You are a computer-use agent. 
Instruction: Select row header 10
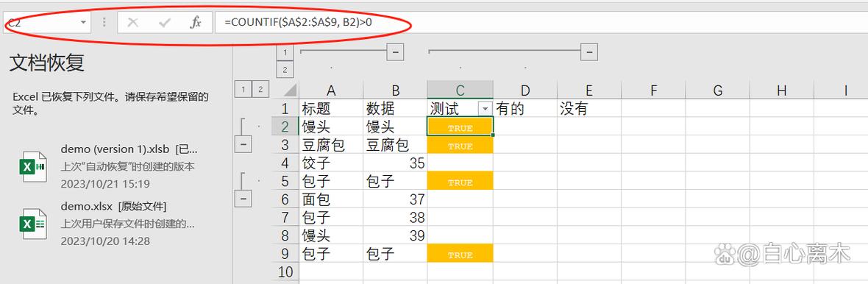point(285,271)
